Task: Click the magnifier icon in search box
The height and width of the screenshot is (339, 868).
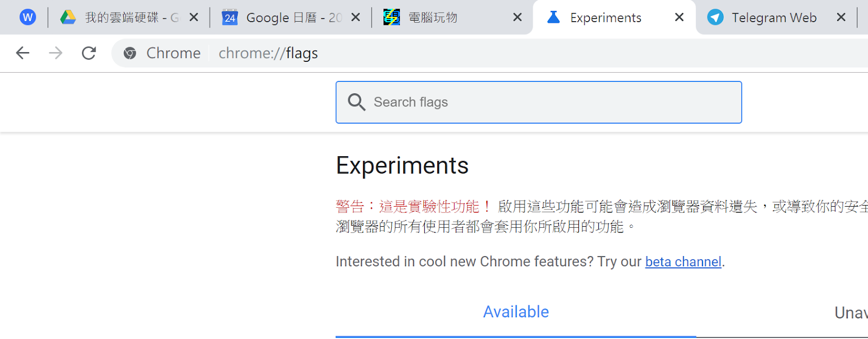Action: [356, 102]
